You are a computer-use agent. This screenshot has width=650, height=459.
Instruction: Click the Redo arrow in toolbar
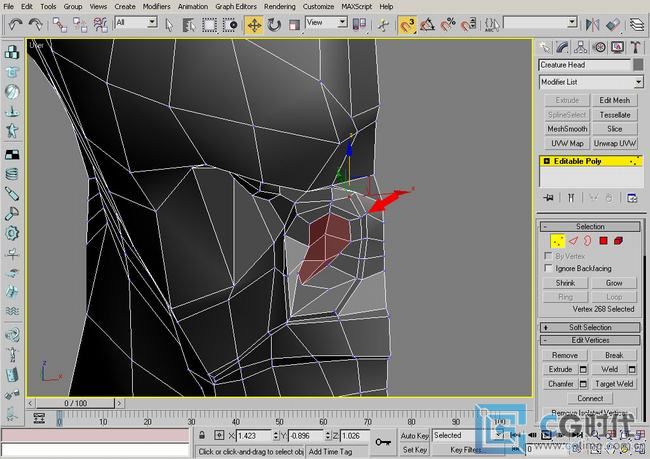pyautogui.click(x=35, y=25)
